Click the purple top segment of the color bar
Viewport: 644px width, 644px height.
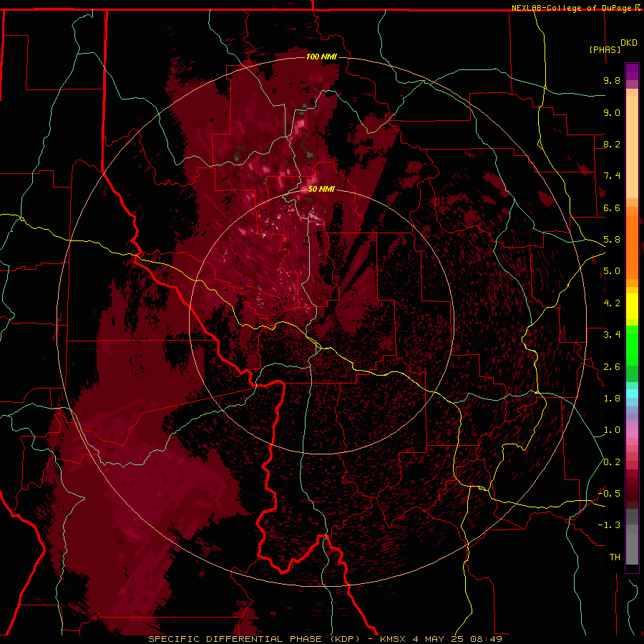click(x=632, y=72)
